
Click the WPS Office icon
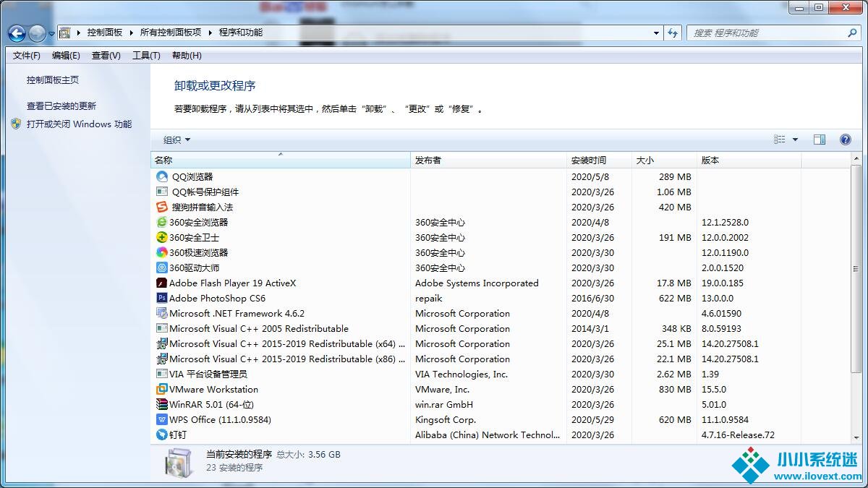click(x=162, y=419)
